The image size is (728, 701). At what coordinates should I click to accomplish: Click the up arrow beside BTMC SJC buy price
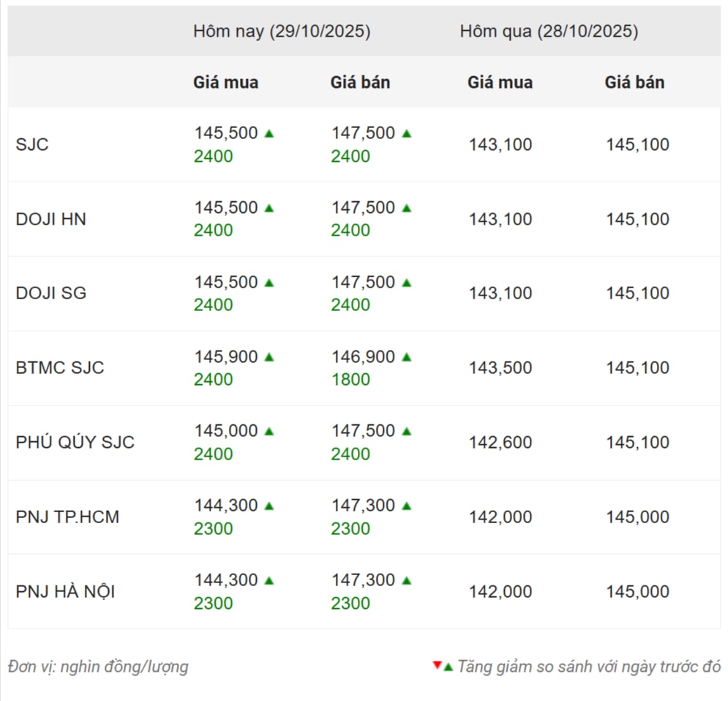268,356
